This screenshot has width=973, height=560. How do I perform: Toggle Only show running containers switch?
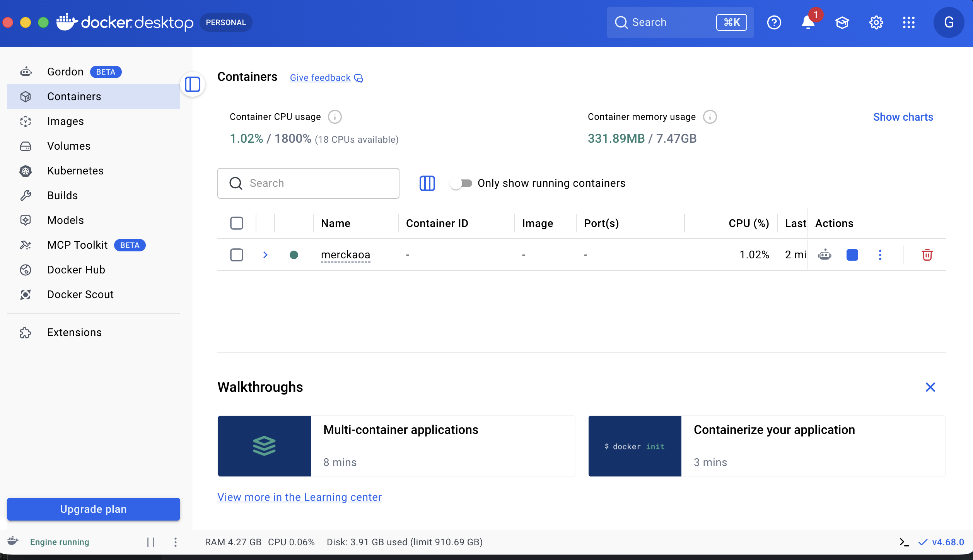(x=461, y=183)
